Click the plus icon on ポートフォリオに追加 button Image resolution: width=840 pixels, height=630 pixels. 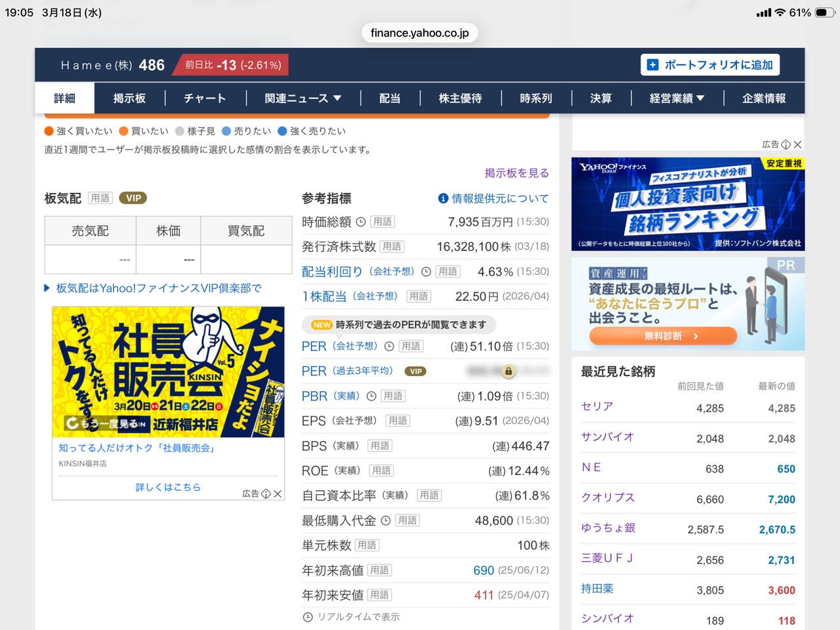click(x=652, y=64)
